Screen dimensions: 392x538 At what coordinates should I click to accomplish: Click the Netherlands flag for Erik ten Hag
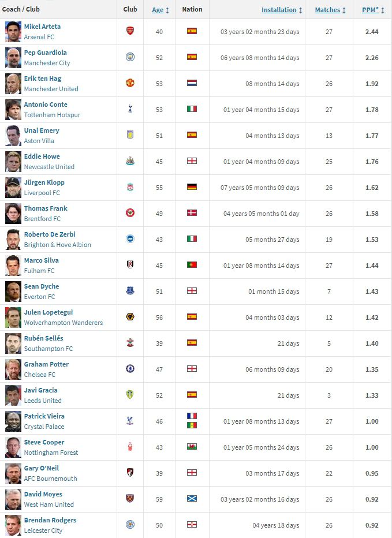192,83
